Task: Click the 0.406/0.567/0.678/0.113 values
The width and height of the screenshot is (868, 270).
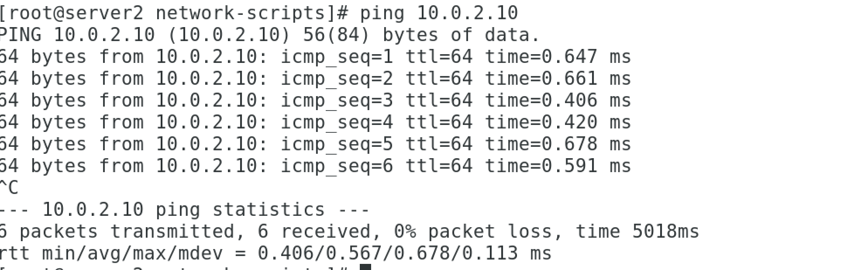Action: (388, 254)
